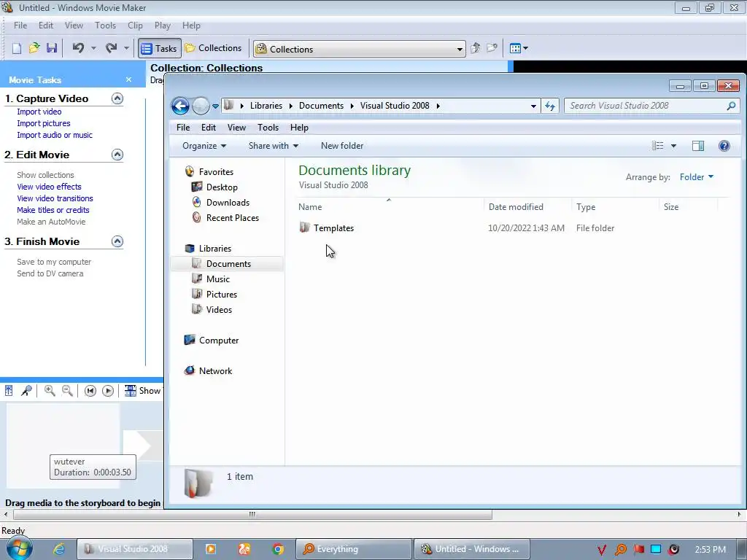Click the Show Timeline button
747x560 pixels.
coord(142,391)
